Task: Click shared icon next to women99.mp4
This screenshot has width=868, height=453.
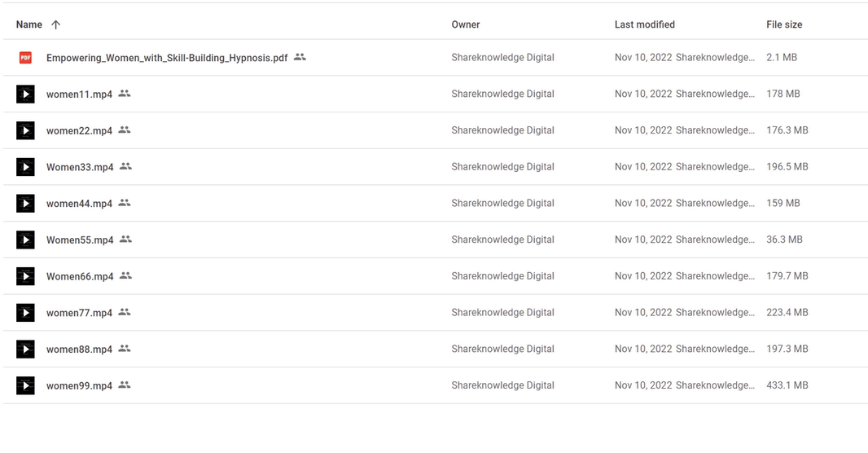Action: coord(125,385)
